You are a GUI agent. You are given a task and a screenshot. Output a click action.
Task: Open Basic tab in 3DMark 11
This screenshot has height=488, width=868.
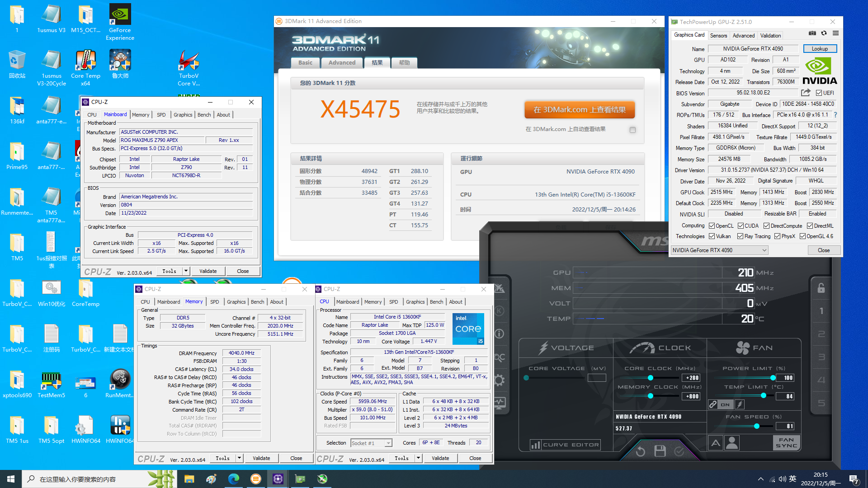(x=305, y=63)
